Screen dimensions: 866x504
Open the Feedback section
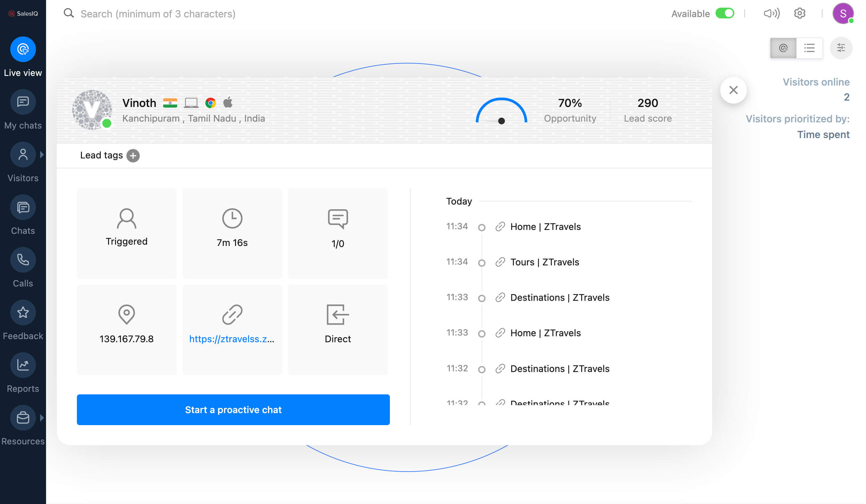tap(23, 312)
